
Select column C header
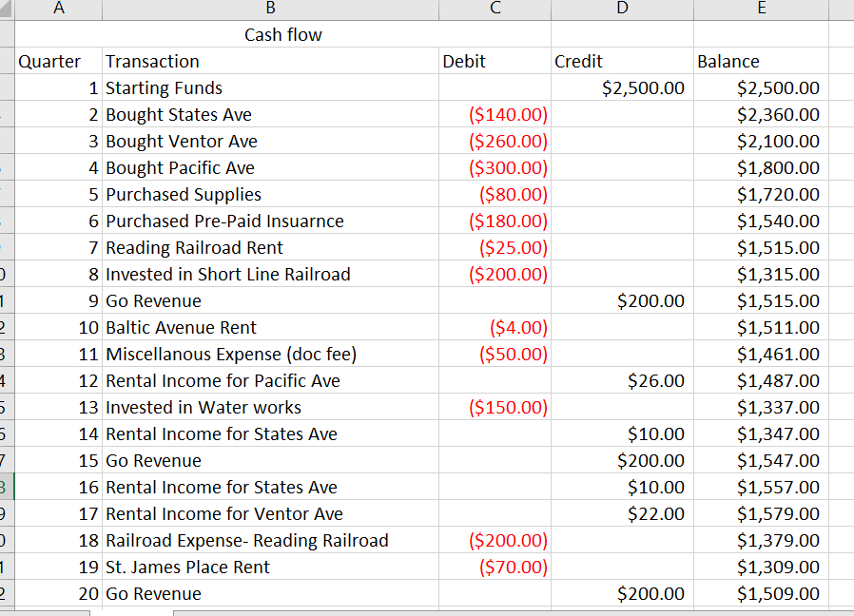tap(495, 10)
